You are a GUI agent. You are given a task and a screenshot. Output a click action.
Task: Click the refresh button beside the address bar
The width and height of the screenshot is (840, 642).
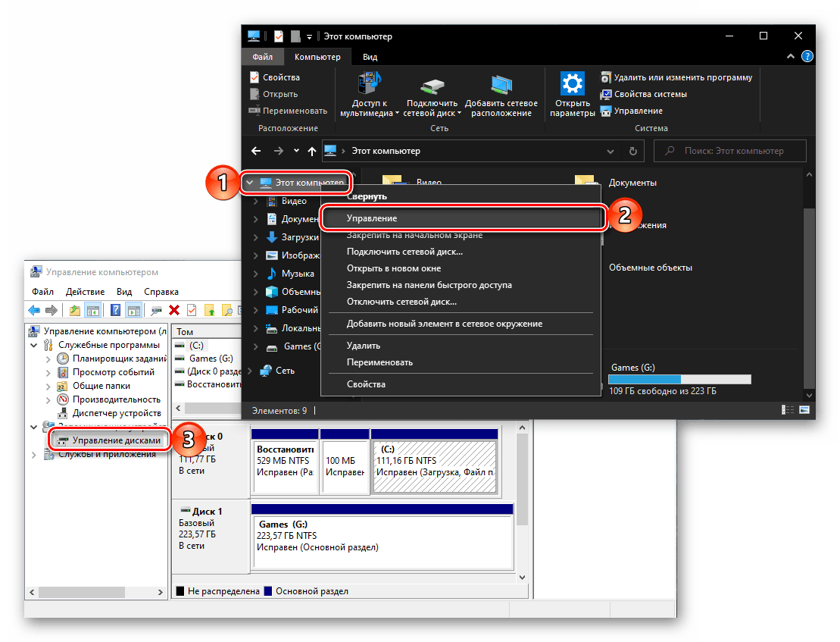[x=633, y=151]
